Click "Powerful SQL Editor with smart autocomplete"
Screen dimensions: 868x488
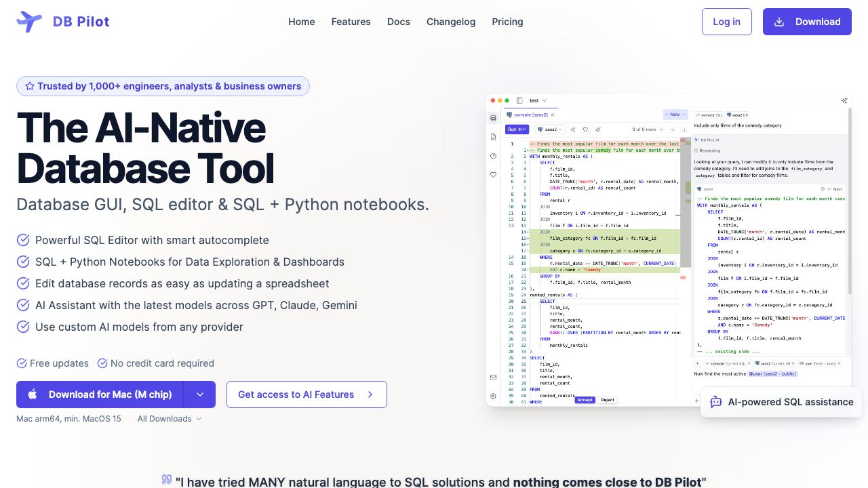pyautogui.click(x=152, y=240)
